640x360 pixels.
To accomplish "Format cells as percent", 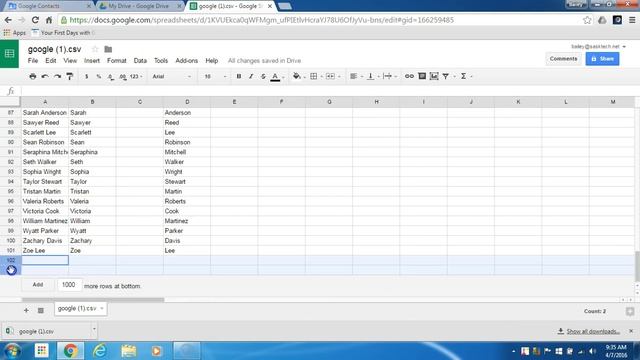I will tap(99, 76).
